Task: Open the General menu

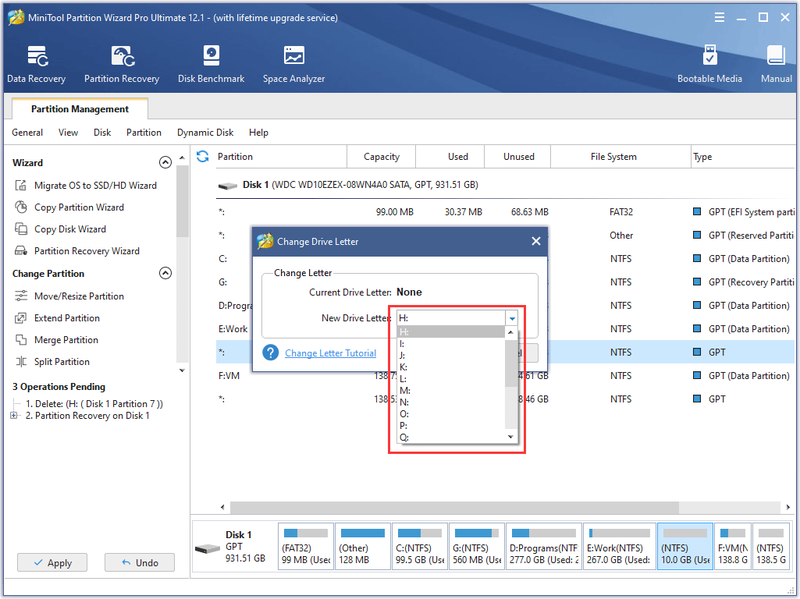Action: coord(27,132)
